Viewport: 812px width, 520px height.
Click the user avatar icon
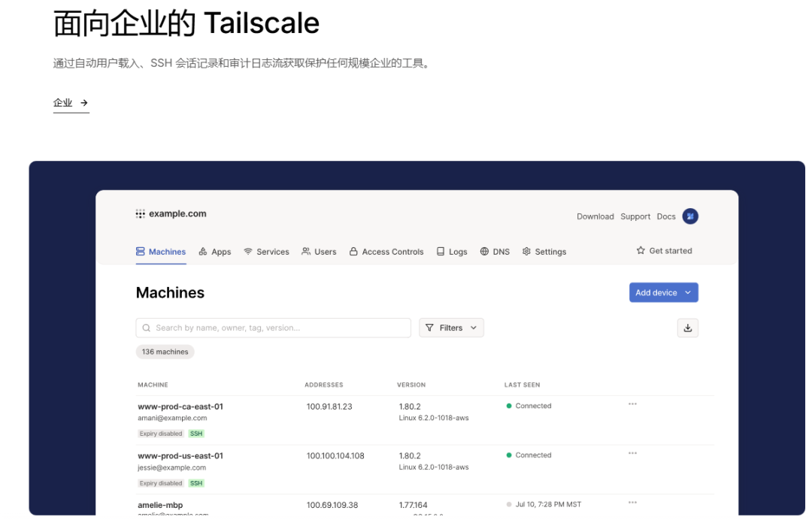click(689, 216)
